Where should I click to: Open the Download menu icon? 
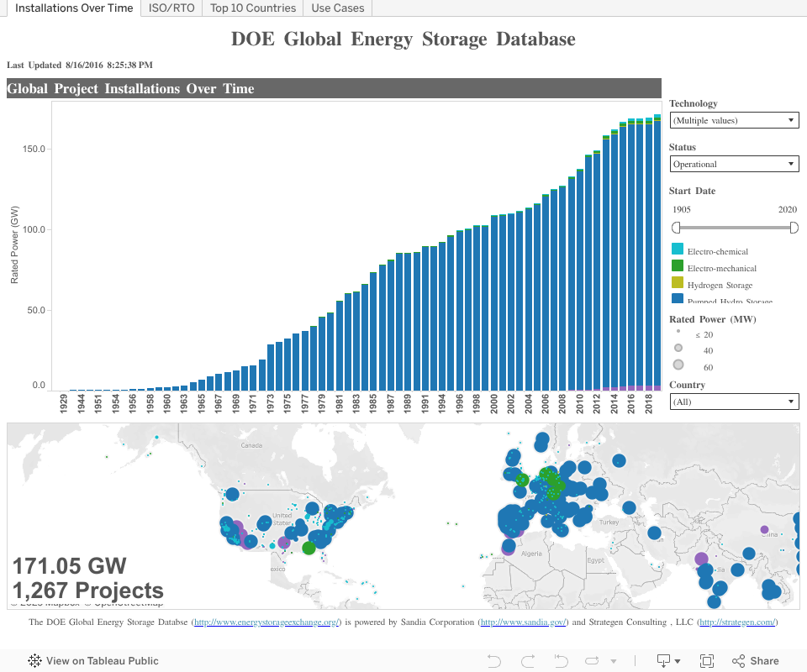(x=668, y=661)
